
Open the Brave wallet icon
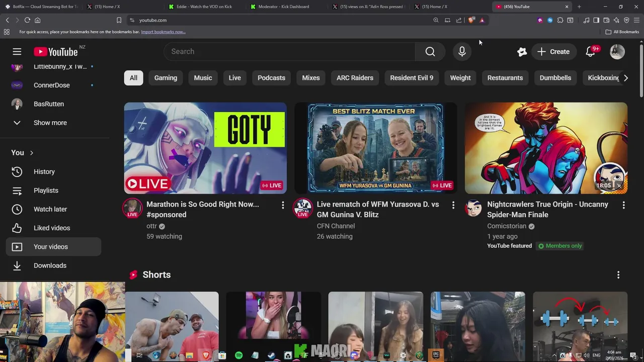pyautogui.click(x=606, y=20)
